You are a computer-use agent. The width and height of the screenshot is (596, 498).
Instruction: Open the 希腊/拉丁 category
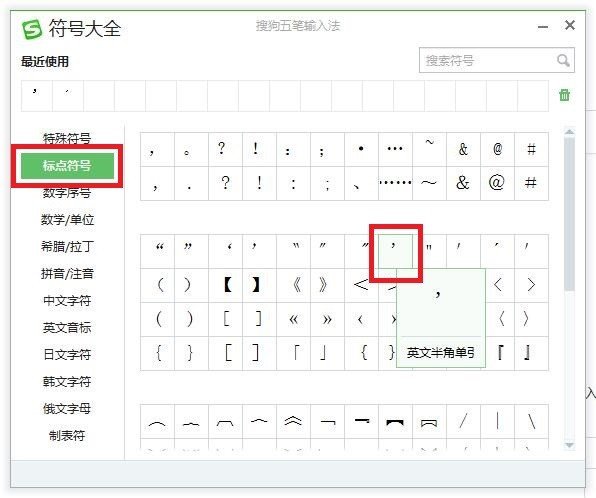point(67,247)
